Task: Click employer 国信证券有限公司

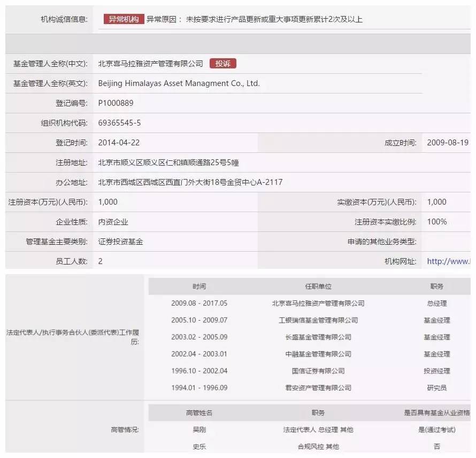Action: pos(318,371)
